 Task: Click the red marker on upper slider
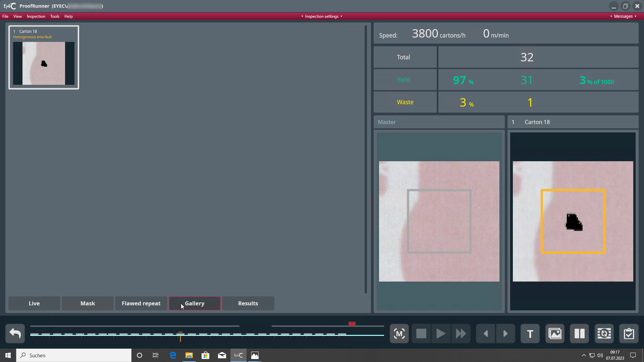pos(352,324)
